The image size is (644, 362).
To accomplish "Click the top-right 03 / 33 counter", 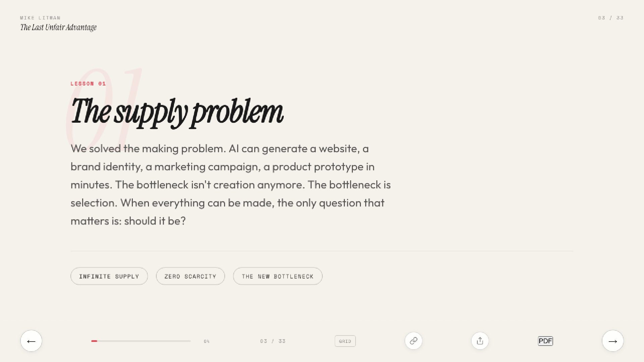I will [610, 18].
